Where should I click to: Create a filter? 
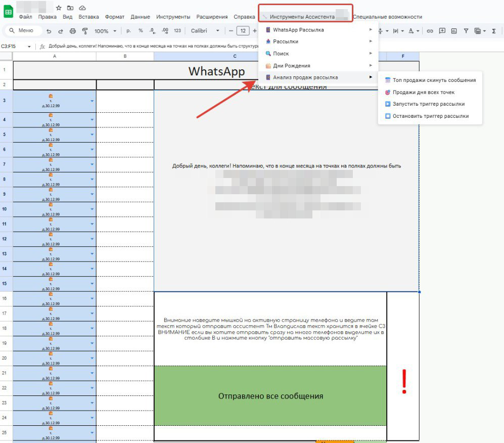point(466,31)
